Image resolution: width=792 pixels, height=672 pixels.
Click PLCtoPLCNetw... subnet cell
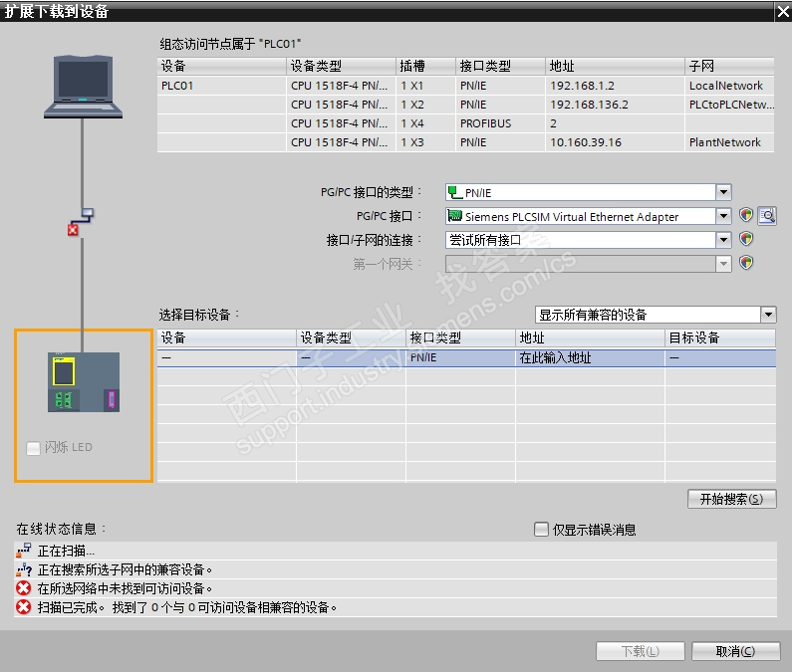point(729,105)
